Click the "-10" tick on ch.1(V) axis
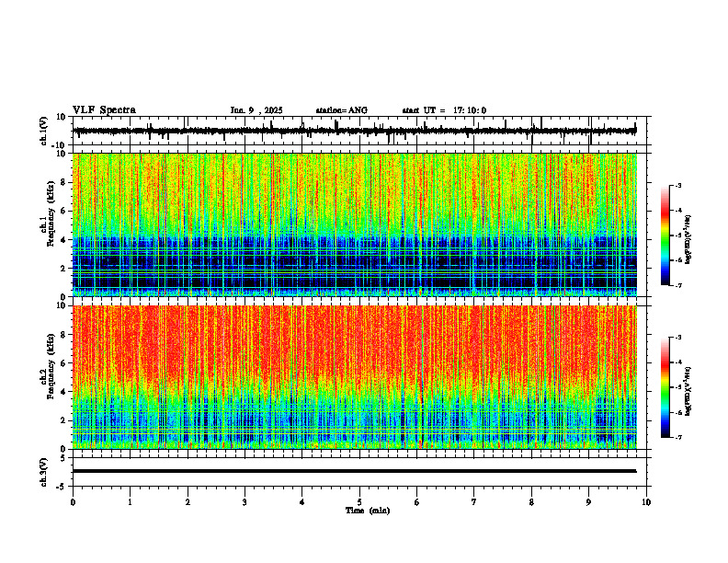This screenshot has width=728, height=563. pos(60,145)
